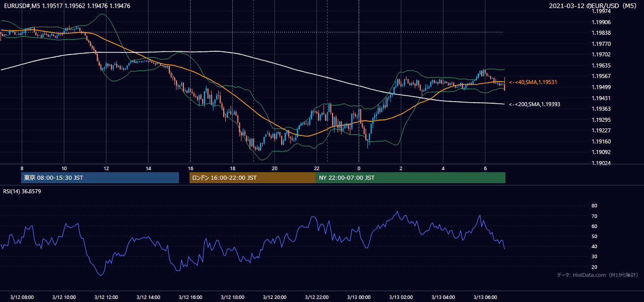Click price axis value 1.19227

click(x=601, y=130)
